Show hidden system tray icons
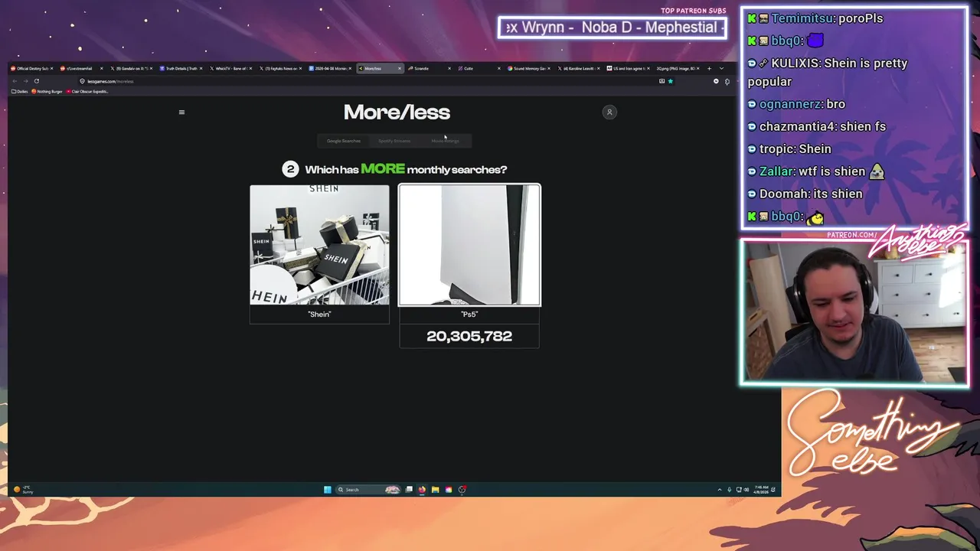 (x=719, y=490)
